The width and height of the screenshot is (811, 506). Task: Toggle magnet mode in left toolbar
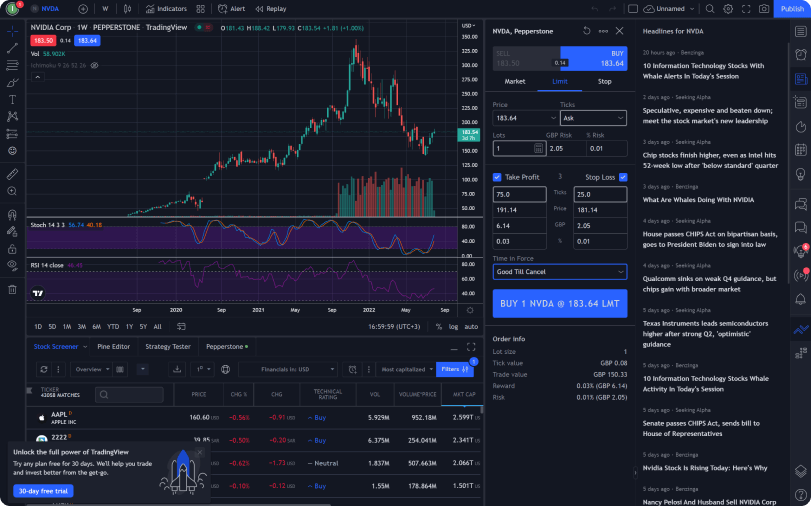coord(12,215)
